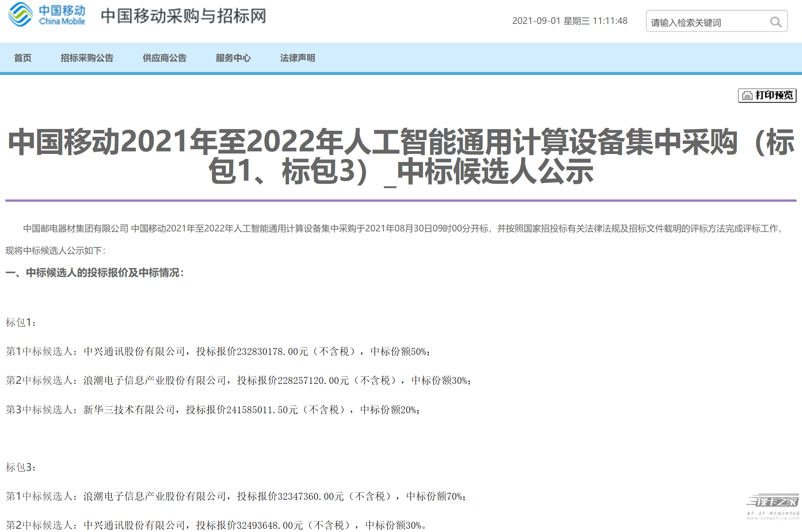This screenshot has height=532, width=802.
Task: Open the 供应商公告 menu
Action: coord(164,58)
